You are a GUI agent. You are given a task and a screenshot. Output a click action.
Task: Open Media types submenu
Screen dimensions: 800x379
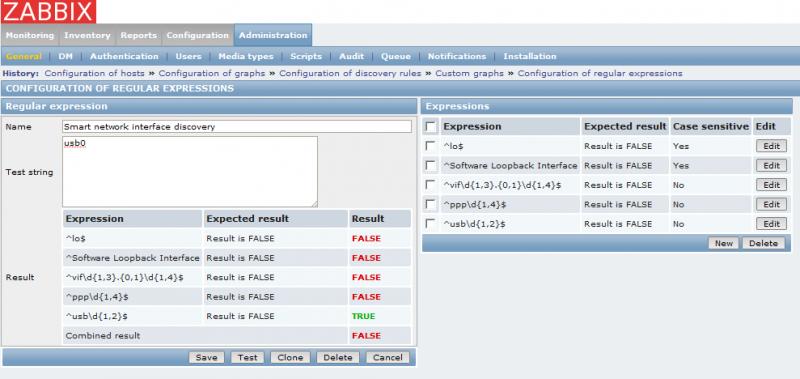[x=246, y=56]
